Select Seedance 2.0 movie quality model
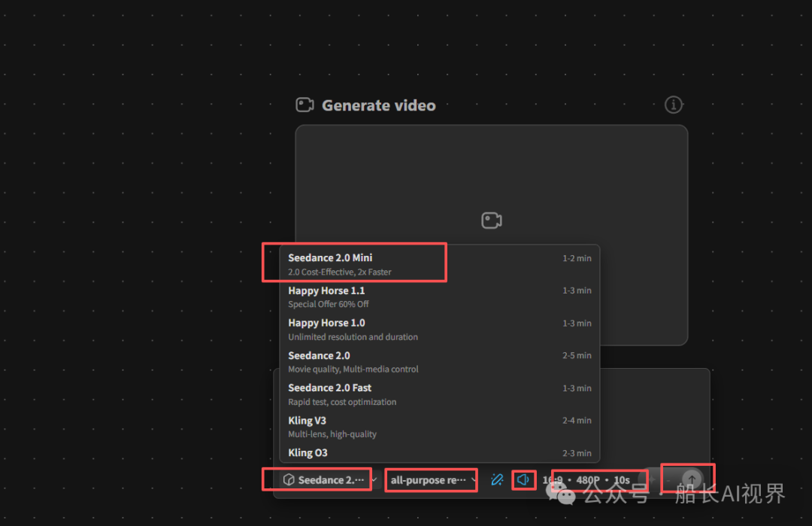 [439, 362]
